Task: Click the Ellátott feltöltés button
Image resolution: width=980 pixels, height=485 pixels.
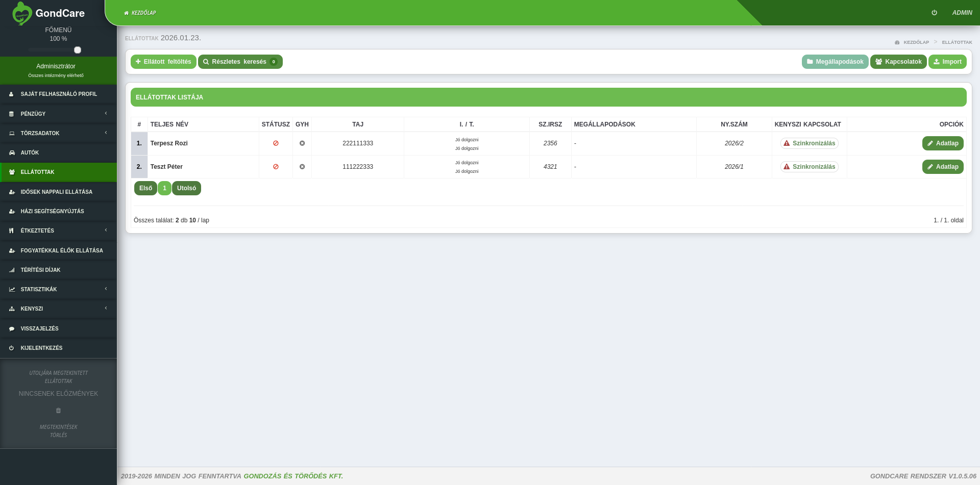Action: 163,62
